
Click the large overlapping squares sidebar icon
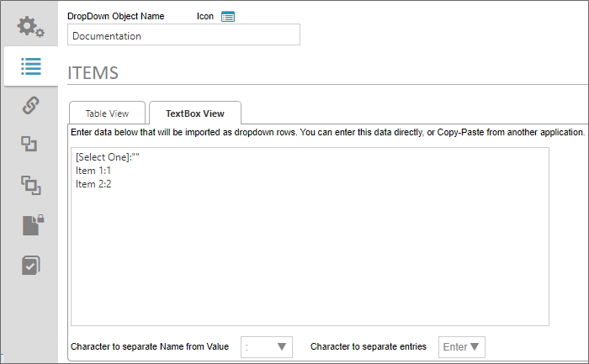[30, 185]
